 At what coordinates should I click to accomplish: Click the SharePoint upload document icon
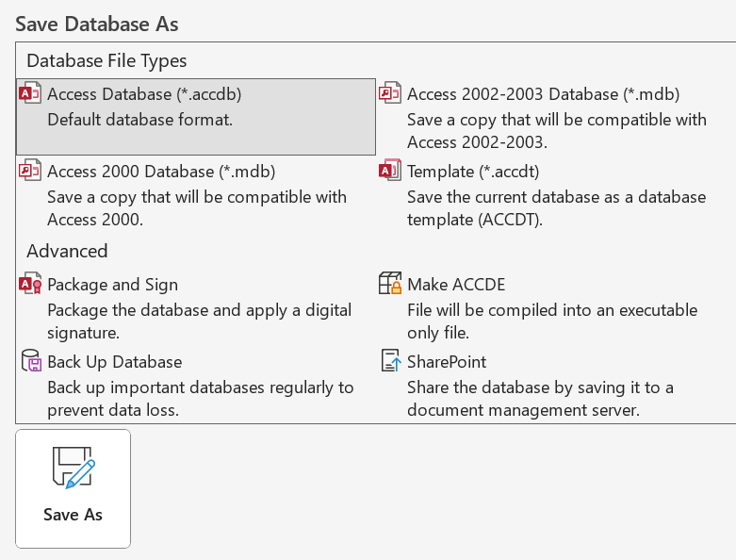tap(390, 361)
